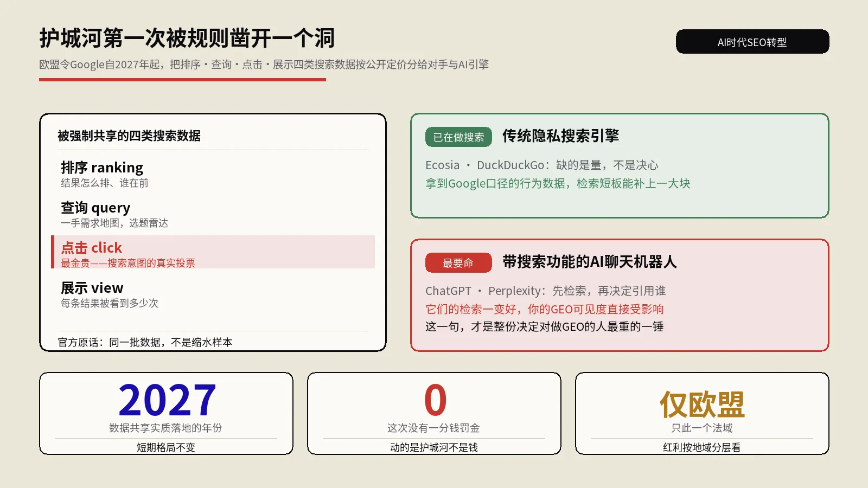This screenshot has width=868, height=488.
Task: Select the title 护城河第一次被规则凿开一个洞
Action: [x=187, y=38]
